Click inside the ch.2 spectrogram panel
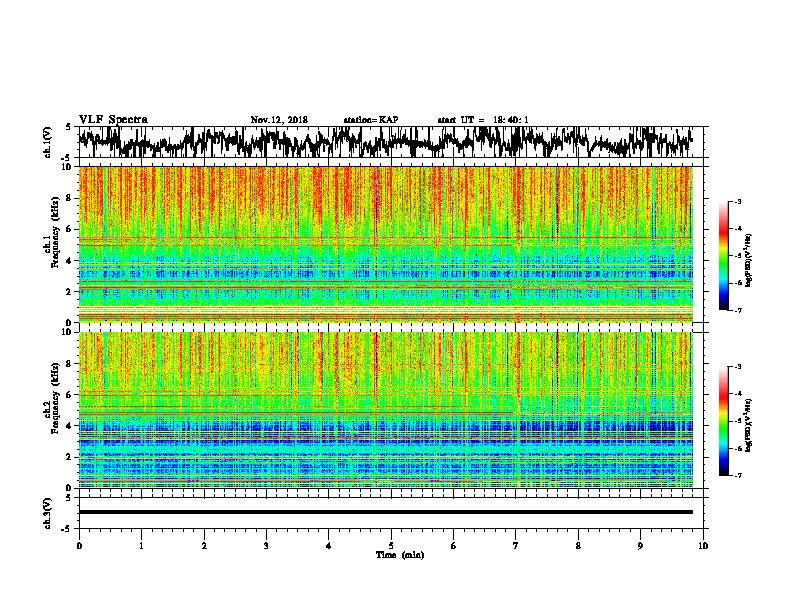Viewport: 792px width, 612px height. pyautogui.click(x=385, y=410)
